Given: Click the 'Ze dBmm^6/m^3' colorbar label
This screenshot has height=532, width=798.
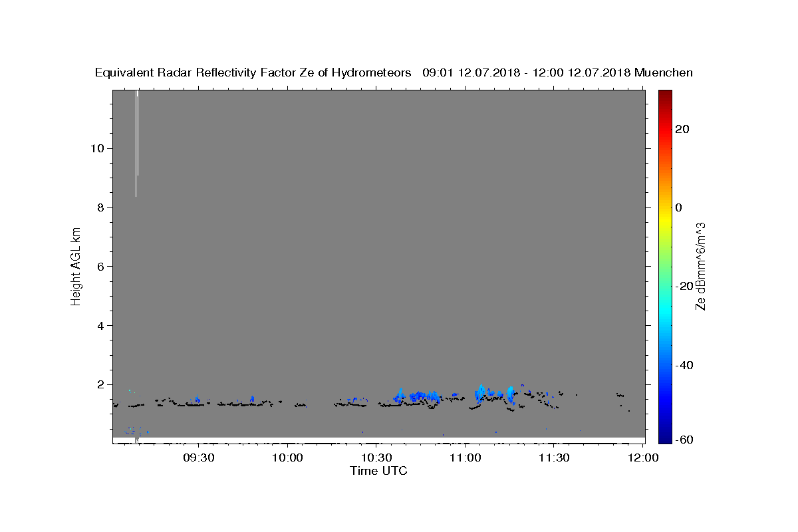Looking at the screenshot, I should [700, 265].
